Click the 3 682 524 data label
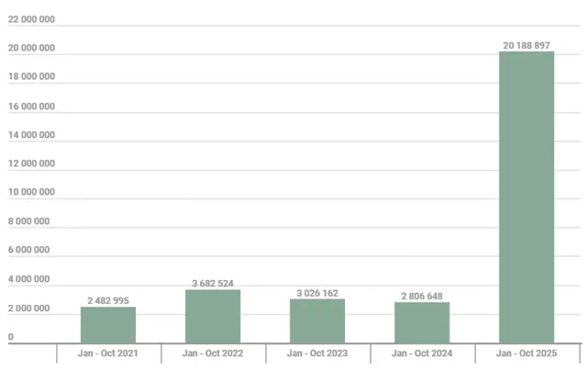The height and width of the screenshot is (370, 588). (213, 283)
